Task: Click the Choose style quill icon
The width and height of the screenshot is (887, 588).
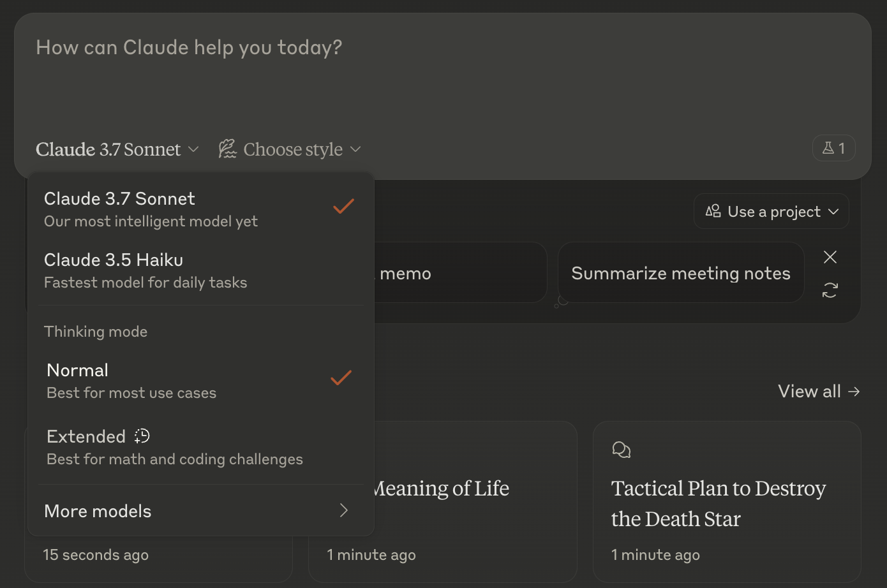Action: coord(227,149)
